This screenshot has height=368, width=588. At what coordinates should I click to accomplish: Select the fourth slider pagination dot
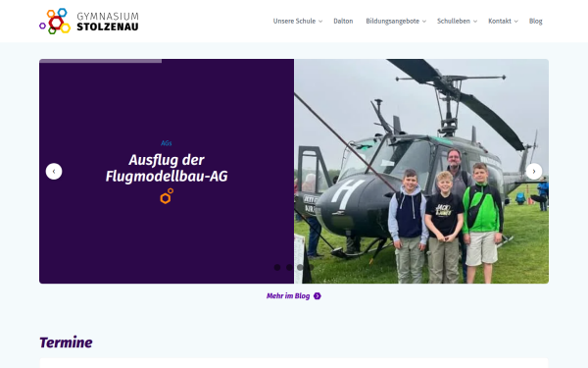(312, 267)
